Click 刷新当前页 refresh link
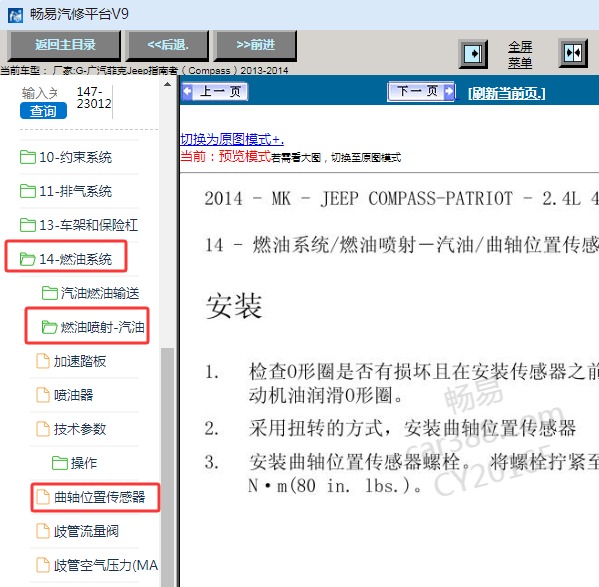Viewport: 599px width, 587px height. click(507, 93)
